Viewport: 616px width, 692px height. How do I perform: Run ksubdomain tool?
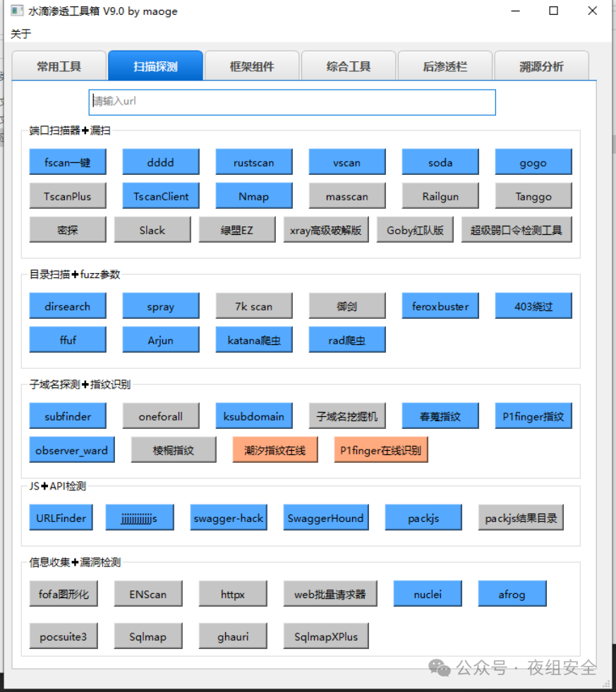pyautogui.click(x=254, y=415)
